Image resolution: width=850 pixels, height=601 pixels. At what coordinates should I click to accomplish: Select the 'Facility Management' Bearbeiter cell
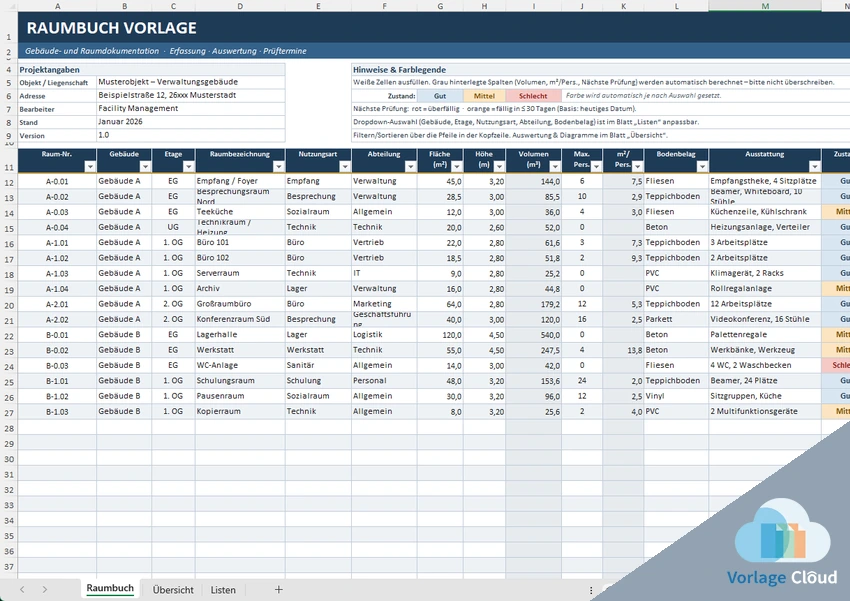191,108
